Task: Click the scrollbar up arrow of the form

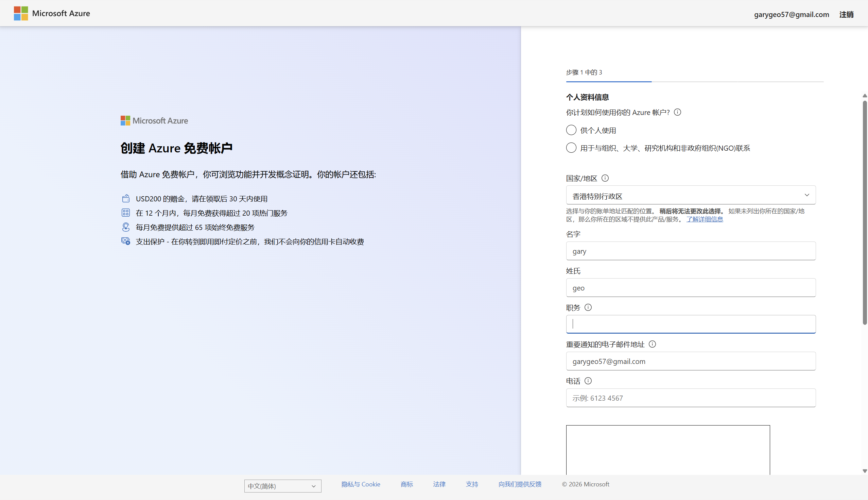Action: [865, 96]
